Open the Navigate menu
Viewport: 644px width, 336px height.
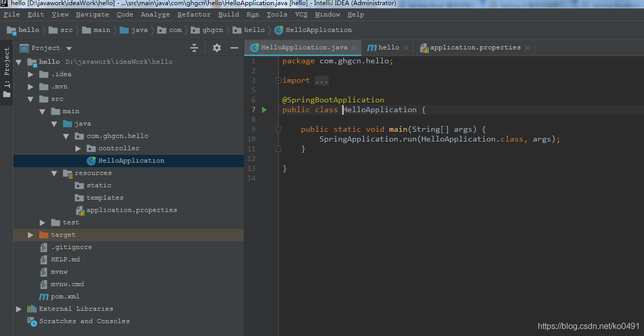pos(93,14)
